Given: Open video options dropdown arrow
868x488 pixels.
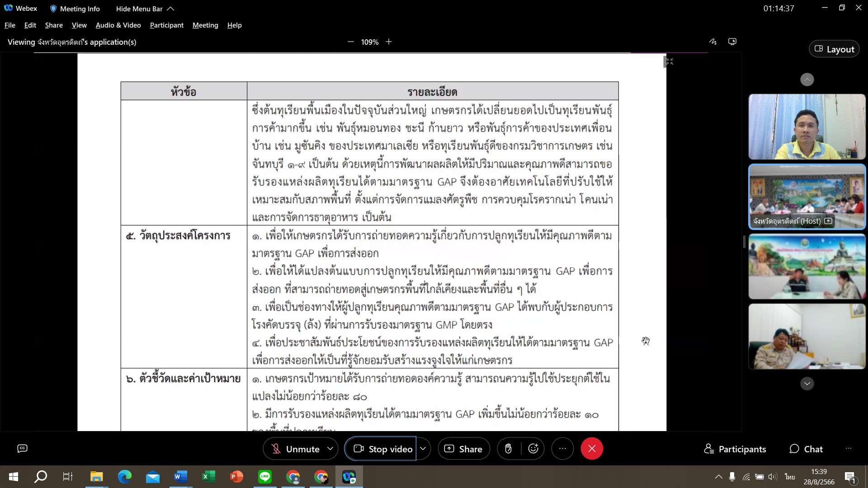Looking at the screenshot, I should tap(423, 449).
